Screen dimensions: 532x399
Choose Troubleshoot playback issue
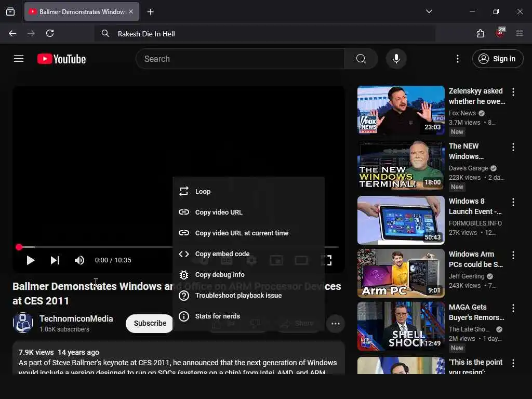pyautogui.click(x=249, y=295)
